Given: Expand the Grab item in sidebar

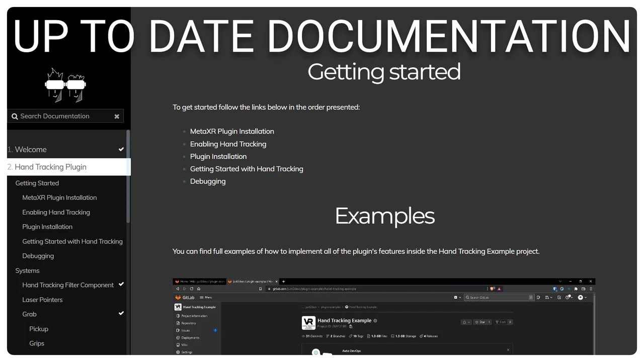Looking at the screenshot, I should (29, 314).
